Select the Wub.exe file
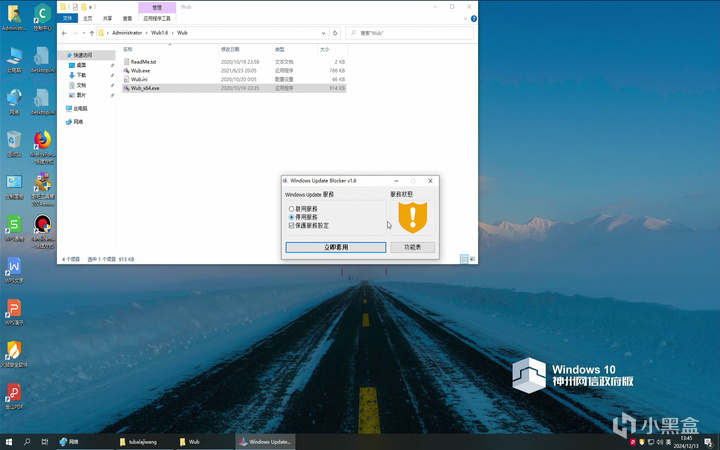Viewport: 720px width, 450px height. point(234,71)
